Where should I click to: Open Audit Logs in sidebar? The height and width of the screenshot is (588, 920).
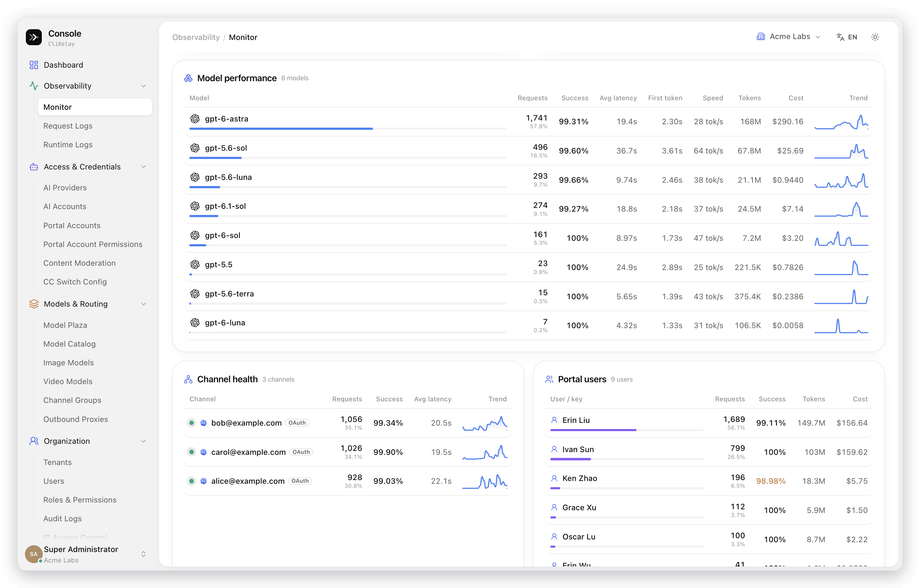tap(62, 518)
